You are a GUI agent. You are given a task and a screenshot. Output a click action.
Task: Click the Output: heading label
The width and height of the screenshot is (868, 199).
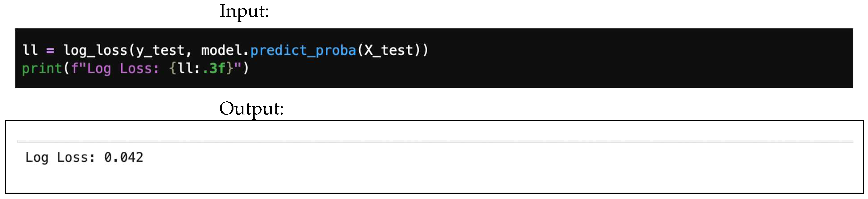click(x=251, y=109)
